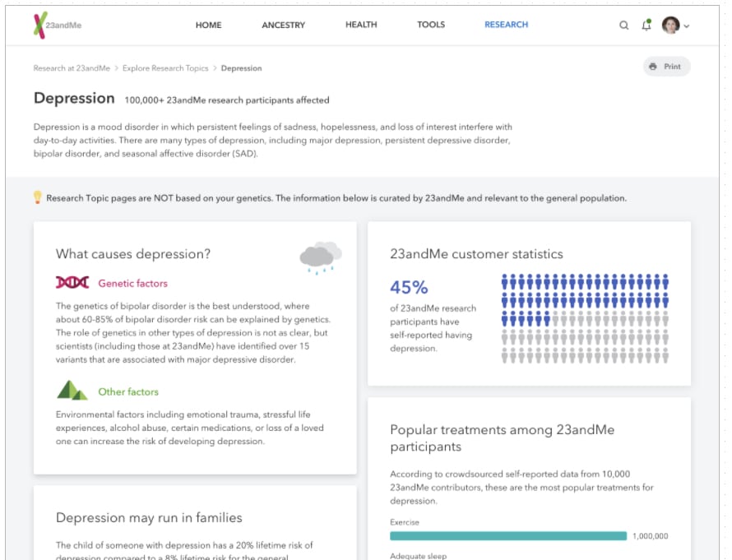Screen dimensions: 732x560
Task: Open search with the magnifying glass icon
Action: (x=624, y=25)
